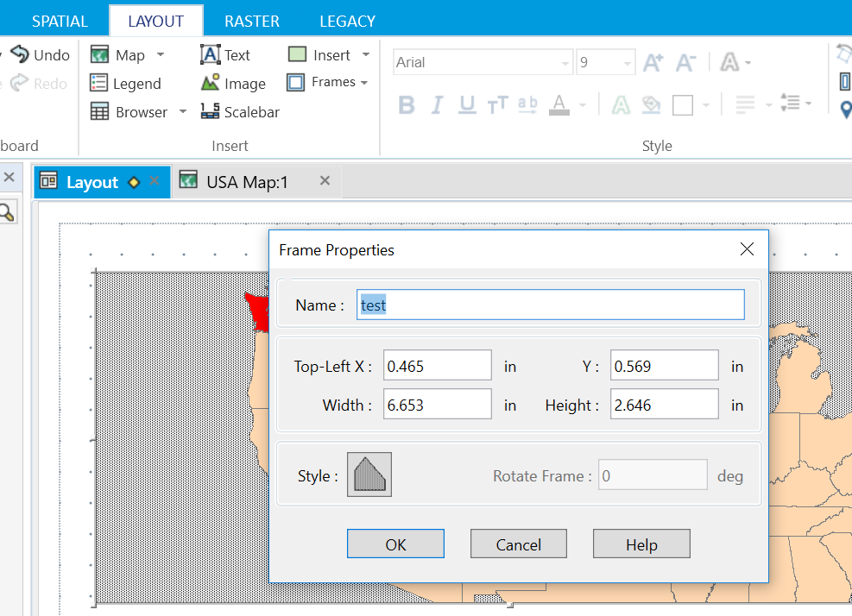Viewport: 852px width, 616px height.
Task: Toggle Underline formatting
Action: (x=467, y=104)
